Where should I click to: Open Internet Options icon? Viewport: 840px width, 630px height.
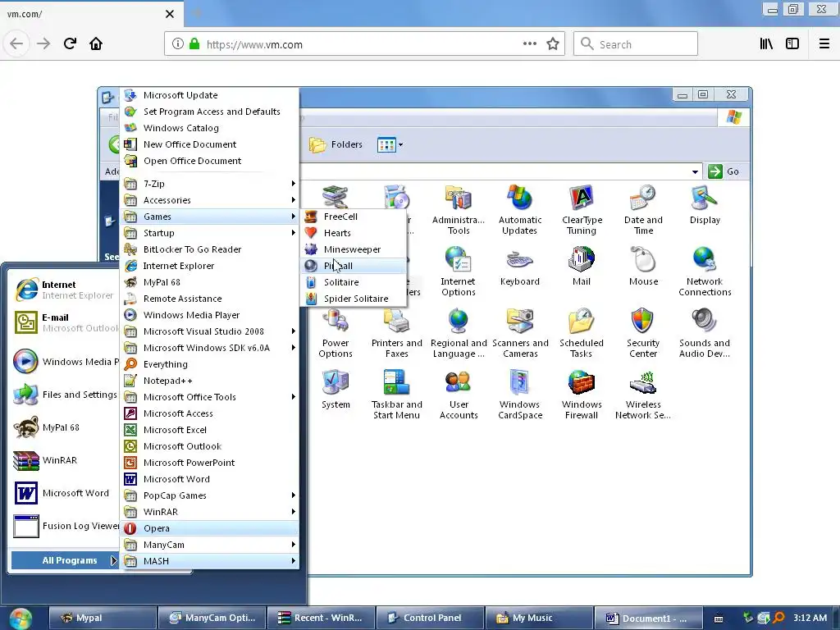point(458,272)
